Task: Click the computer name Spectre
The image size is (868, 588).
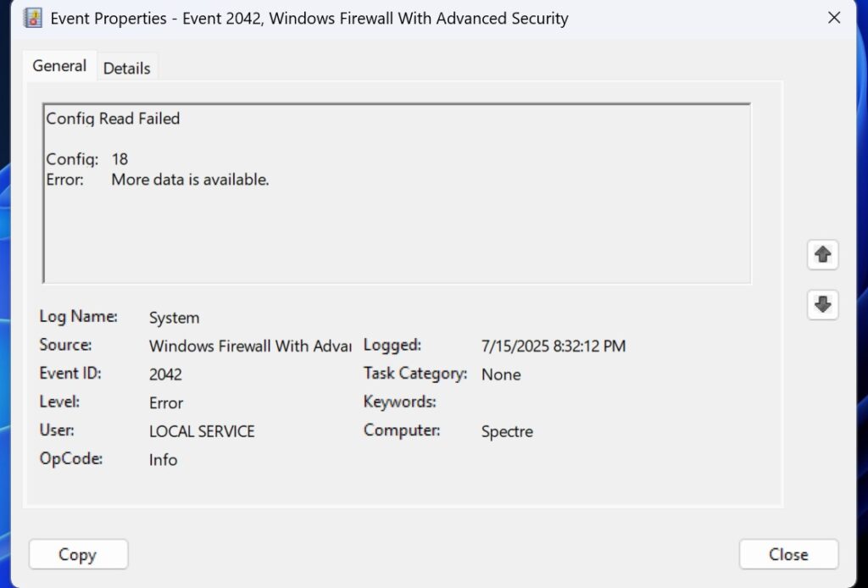Action: [507, 431]
